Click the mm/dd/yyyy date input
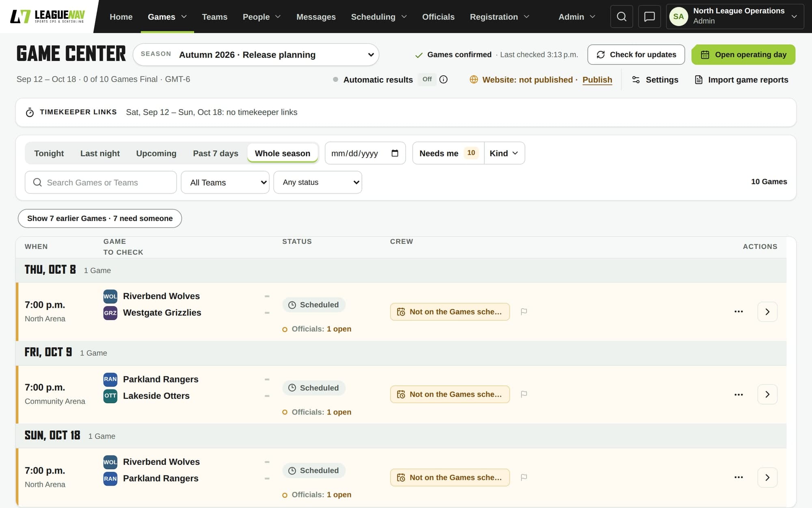The image size is (812, 508). 365,153
